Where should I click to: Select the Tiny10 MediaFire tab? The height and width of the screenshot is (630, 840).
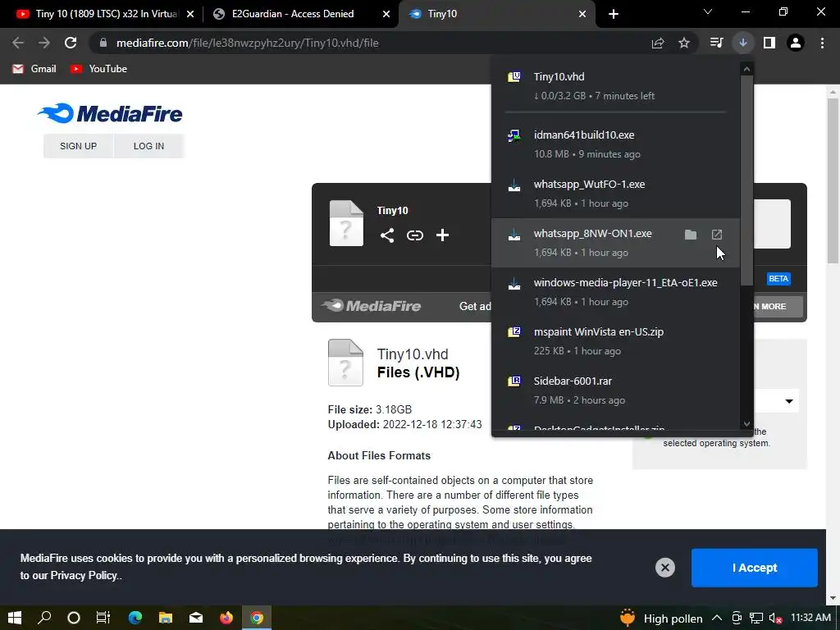496,14
